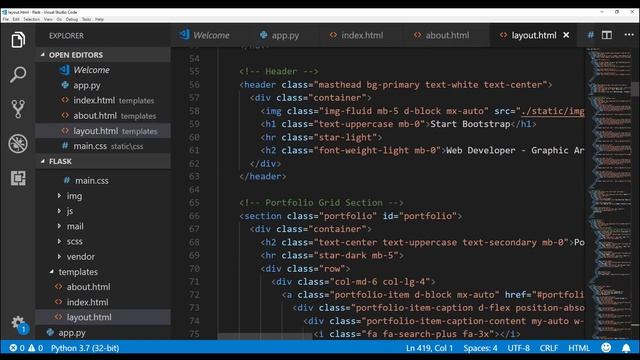Open the Selection menu
Image resolution: width=640 pixels, height=360 pixels.
pyautogui.click(x=31, y=19)
